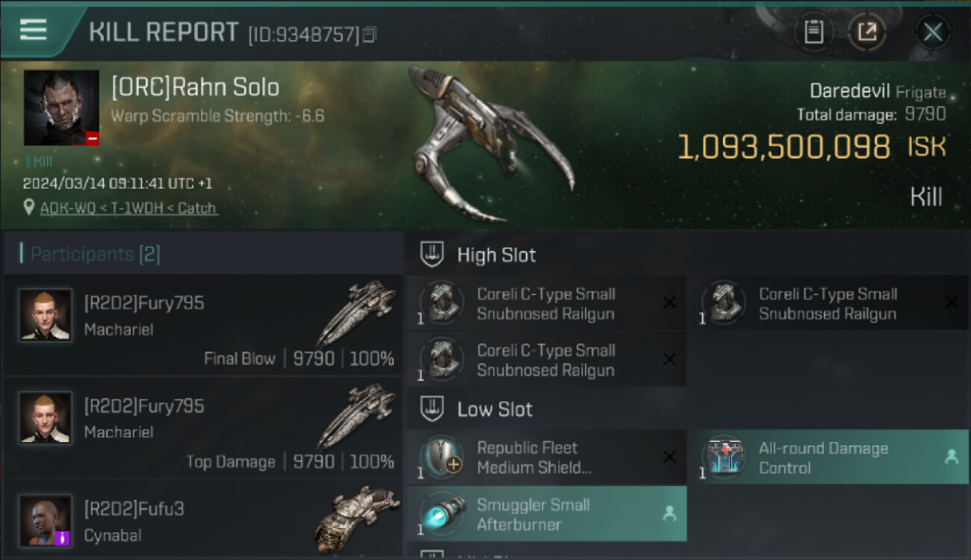971x560 pixels.
Task: Open Fufu3 Cynabal participant portrait
Action: pyautogui.click(x=46, y=520)
